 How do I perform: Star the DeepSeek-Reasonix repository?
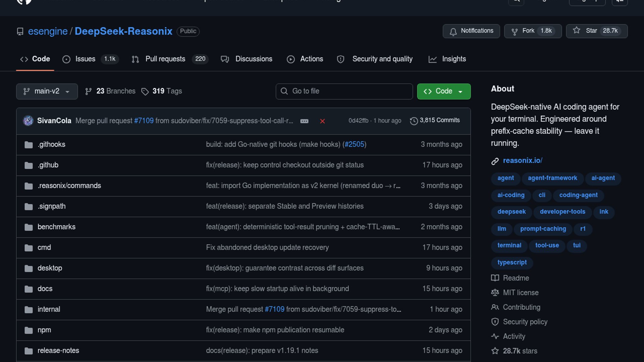tap(597, 31)
